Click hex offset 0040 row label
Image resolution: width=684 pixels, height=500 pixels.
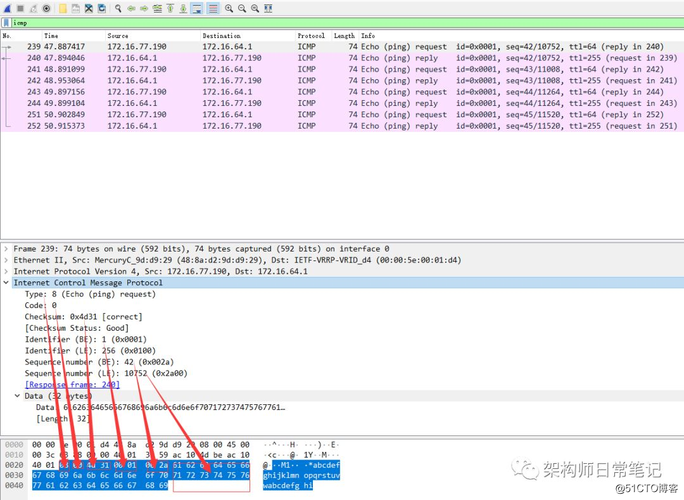(x=14, y=485)
